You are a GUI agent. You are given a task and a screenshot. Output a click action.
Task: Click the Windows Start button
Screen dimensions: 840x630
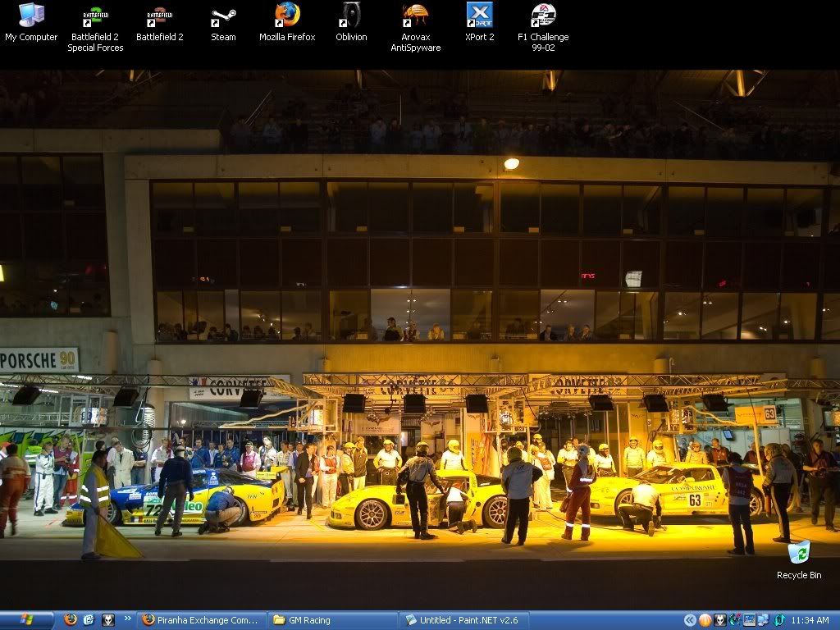tap(28, 620)
